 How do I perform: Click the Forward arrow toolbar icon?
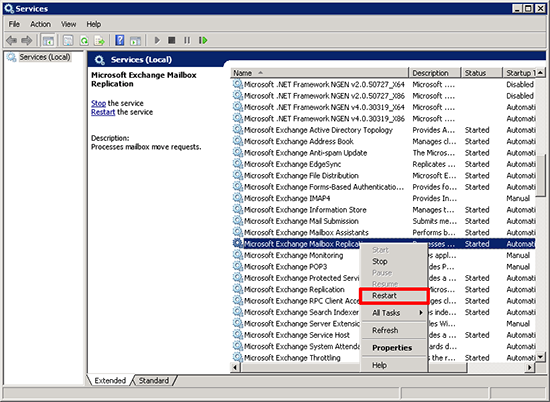point(27,41)
